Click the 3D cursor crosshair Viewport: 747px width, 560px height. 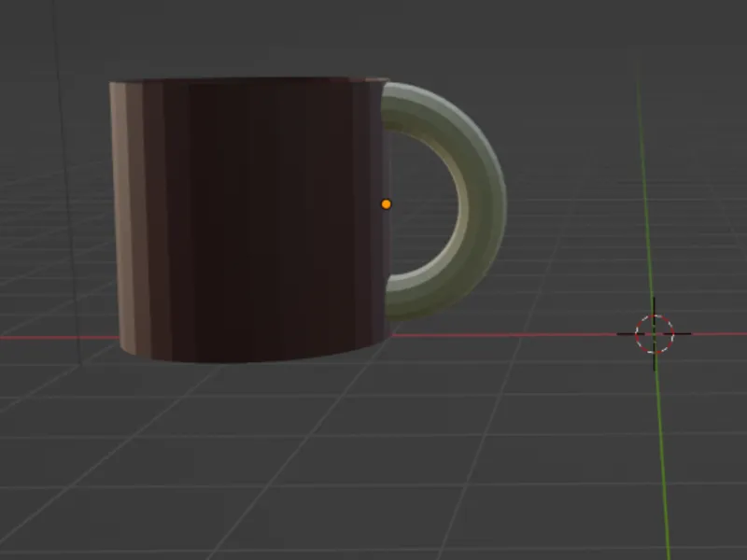coord(655,334)
